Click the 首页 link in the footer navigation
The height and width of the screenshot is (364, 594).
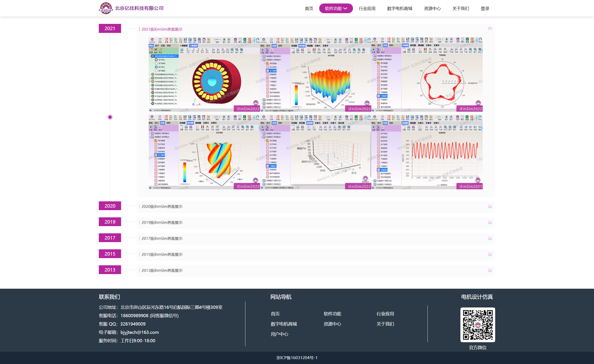click(275, 314)
